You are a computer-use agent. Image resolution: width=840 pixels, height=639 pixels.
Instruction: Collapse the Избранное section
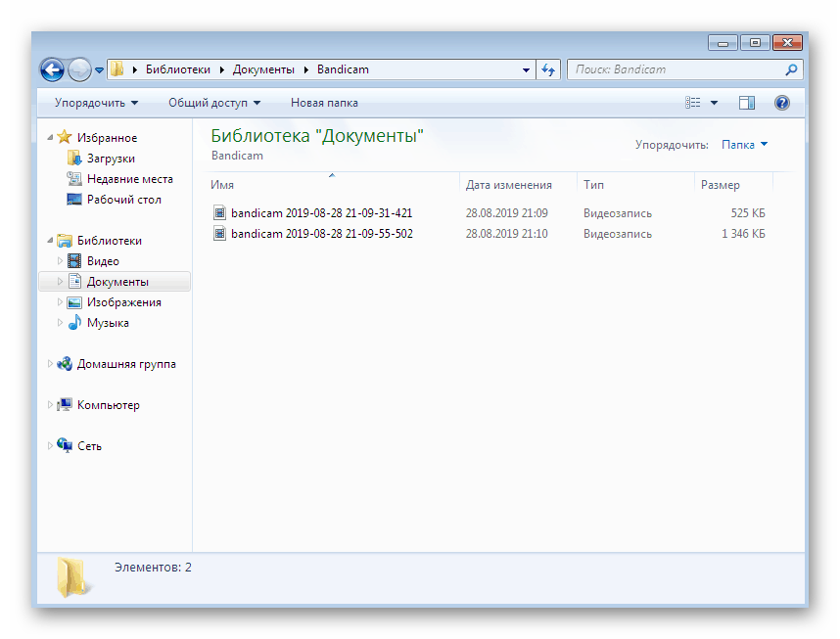[51, 137]
